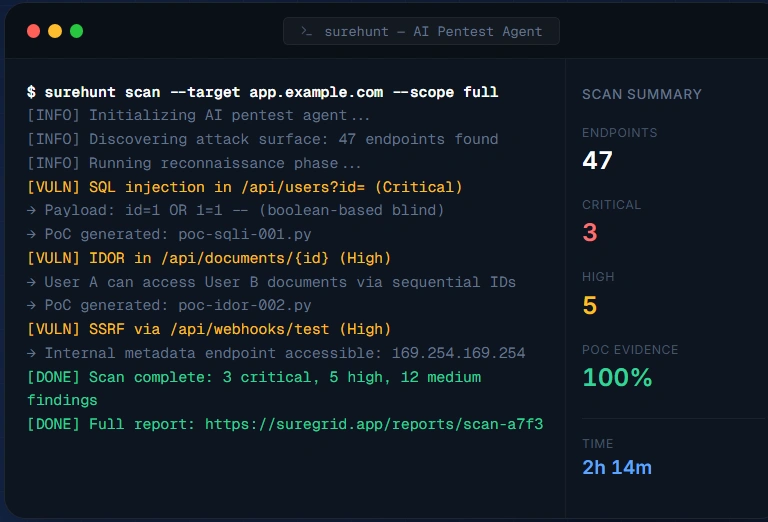
Task: Click the 'surehunt — AI Pentest Agent' title
Action: click(x=433, y=31)
